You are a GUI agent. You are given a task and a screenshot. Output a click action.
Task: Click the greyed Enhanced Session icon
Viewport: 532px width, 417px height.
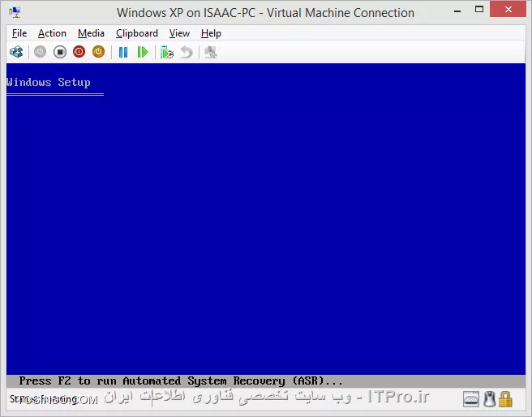tap(211, 52)
